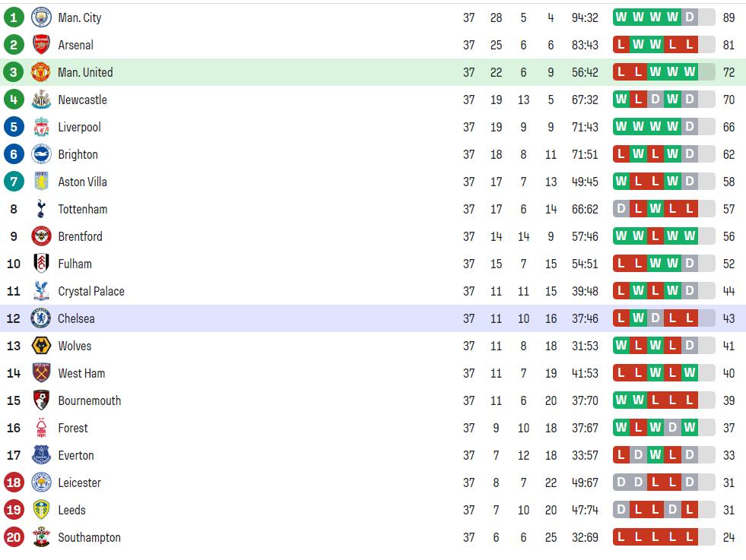Open the Bournemouth team link
Viewport: 746px width, 560px height.
coord(90,400)
